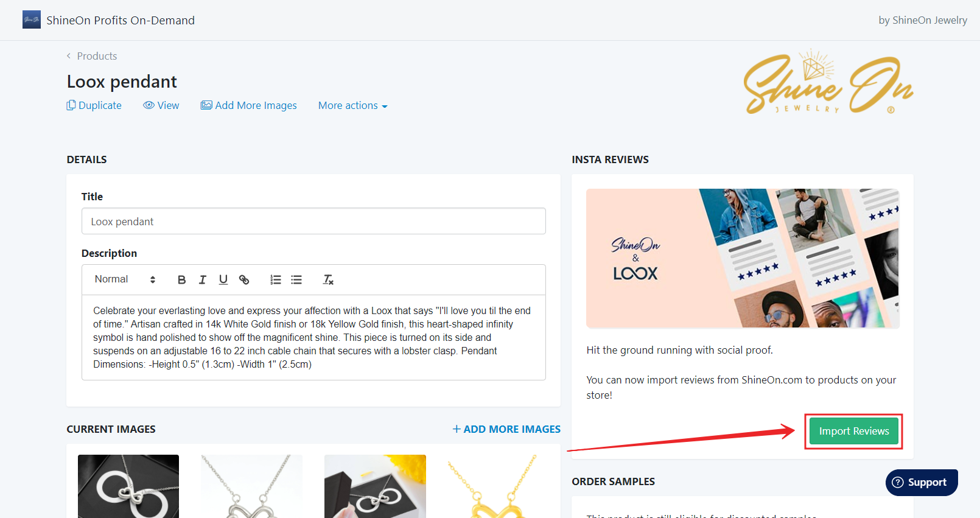Click the ORDER SAMPLES heading

coord(613,481)
